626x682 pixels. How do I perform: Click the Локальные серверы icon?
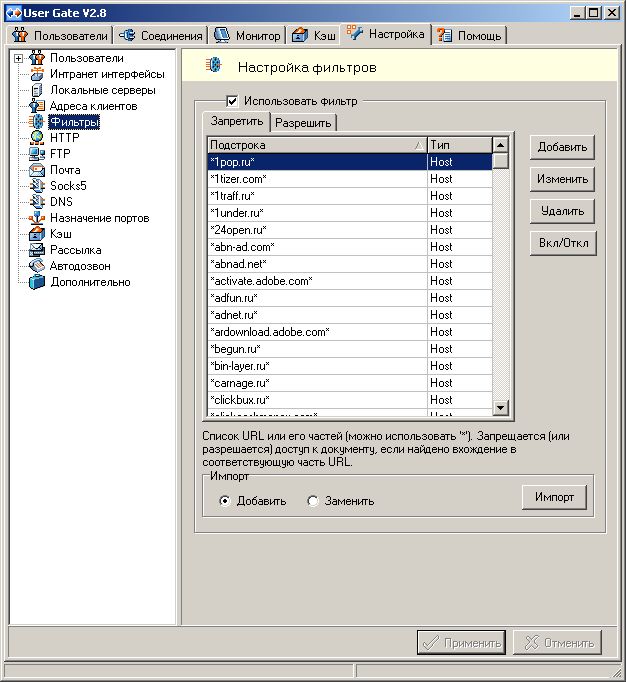(37, 90)
